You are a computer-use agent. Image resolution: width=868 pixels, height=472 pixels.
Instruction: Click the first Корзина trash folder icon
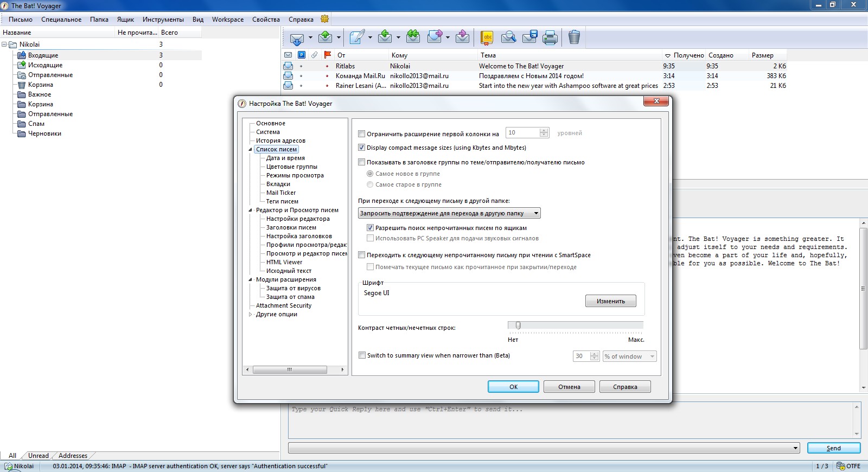pos(22,85)
